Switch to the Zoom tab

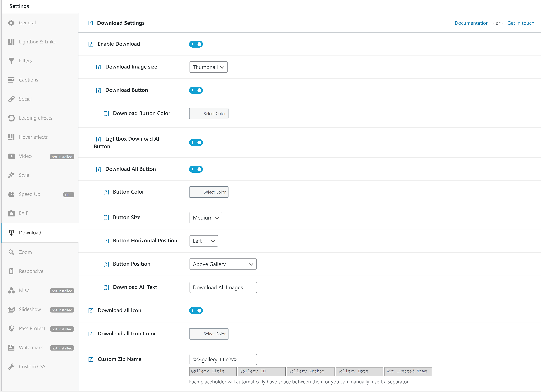point(40,252)
